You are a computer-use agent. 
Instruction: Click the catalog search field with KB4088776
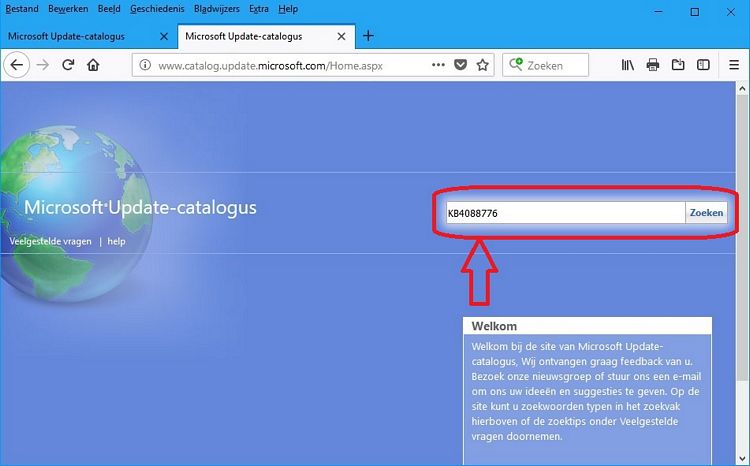click(x=565, y=213)
